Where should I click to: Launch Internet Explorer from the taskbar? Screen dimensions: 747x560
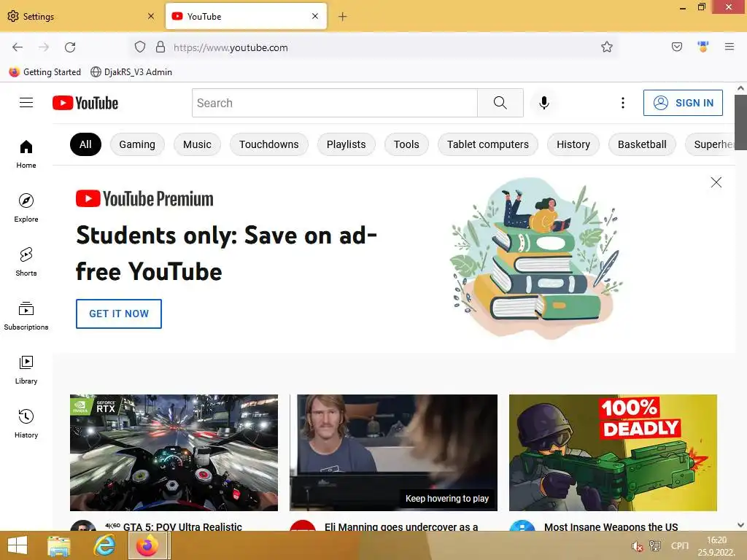click(104, 545)
